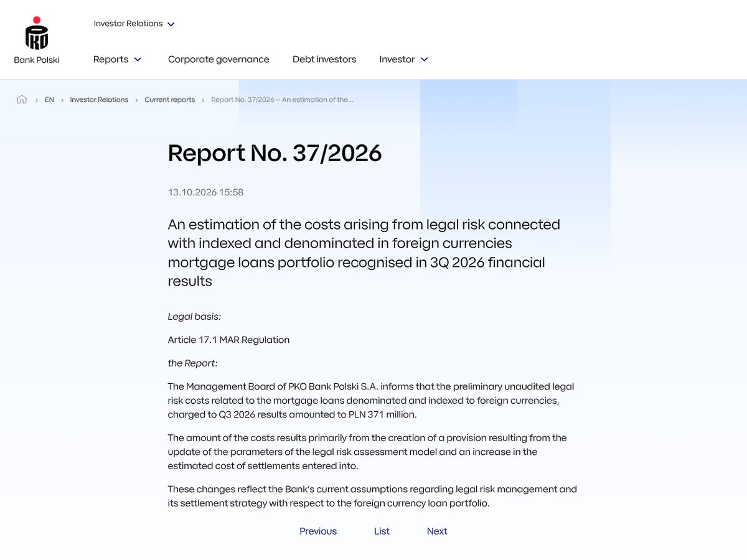
Task: Go to Investor Relations breadcrumb link
Action: pyautogui.click(x=99, y=100)
